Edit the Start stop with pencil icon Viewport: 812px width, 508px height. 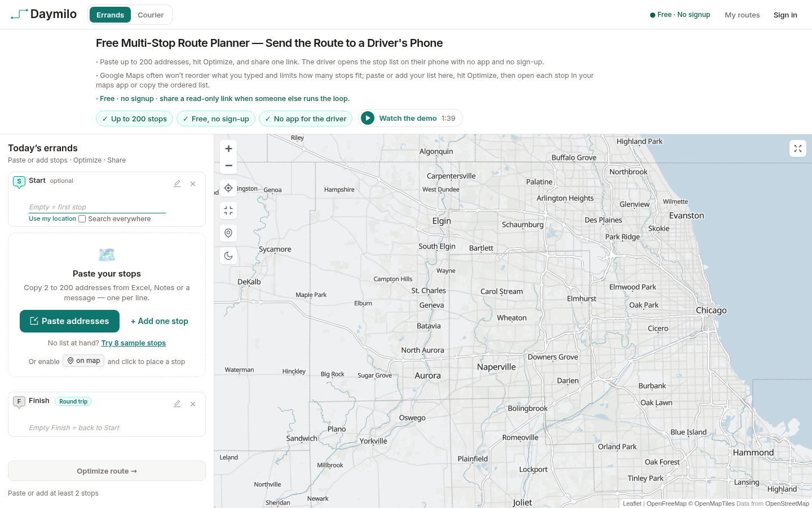177,183
